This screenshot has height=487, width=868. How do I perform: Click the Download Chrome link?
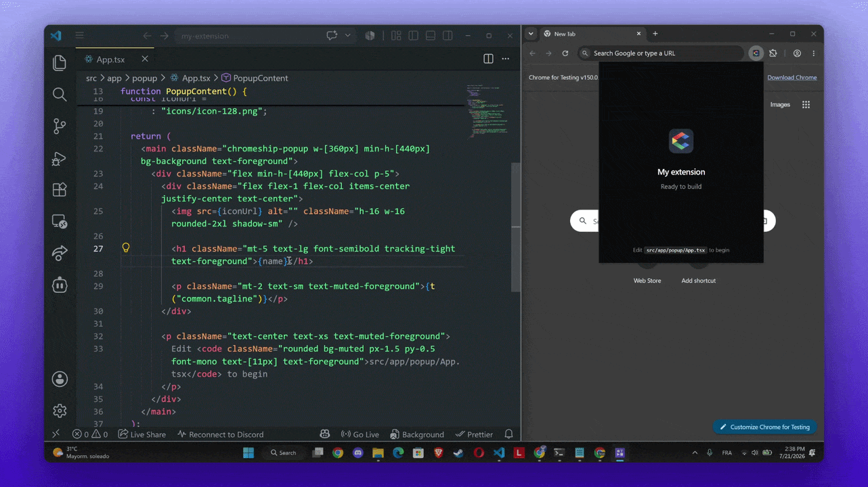[792, 78]
